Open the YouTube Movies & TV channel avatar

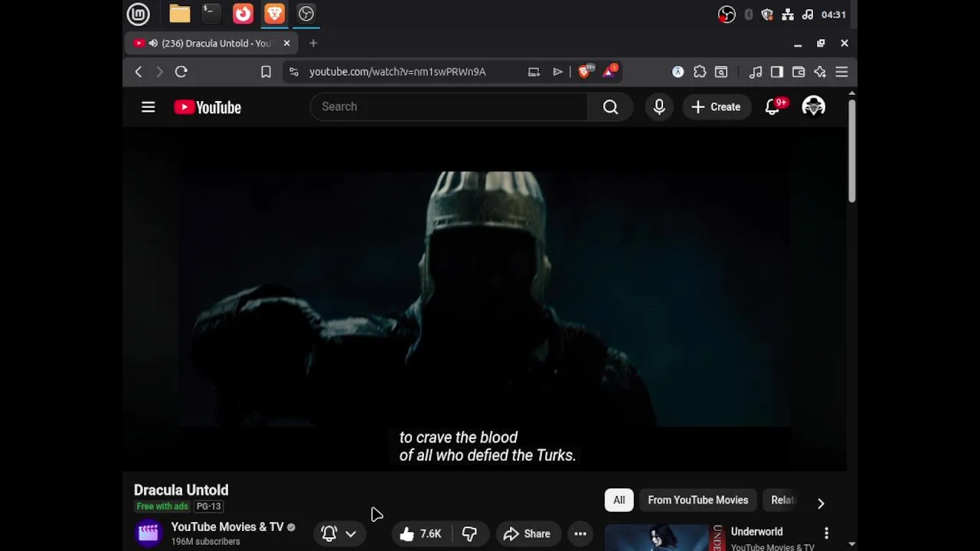pos(149,533)
